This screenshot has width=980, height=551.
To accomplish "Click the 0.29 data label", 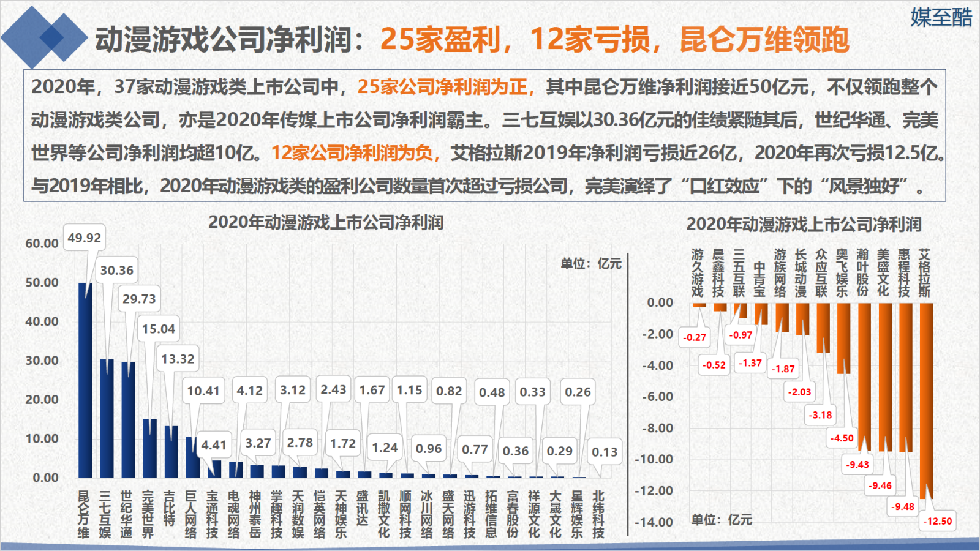I will click(x=560, y=451).
